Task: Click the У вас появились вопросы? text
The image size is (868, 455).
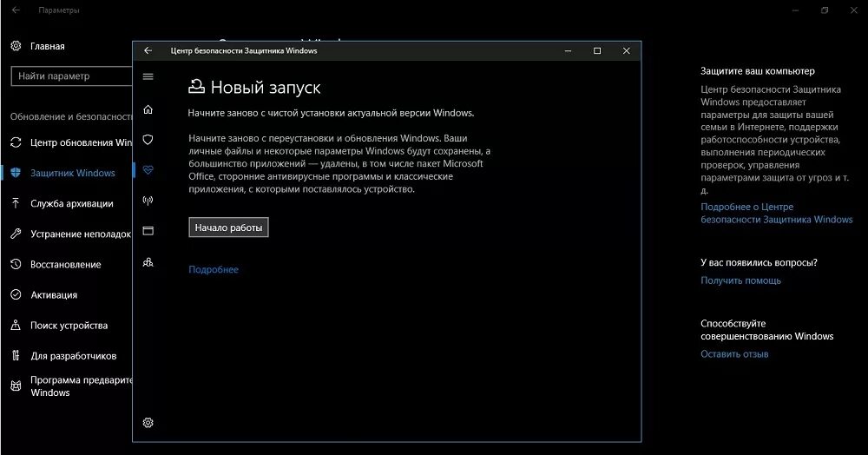Action: point(759,262)
